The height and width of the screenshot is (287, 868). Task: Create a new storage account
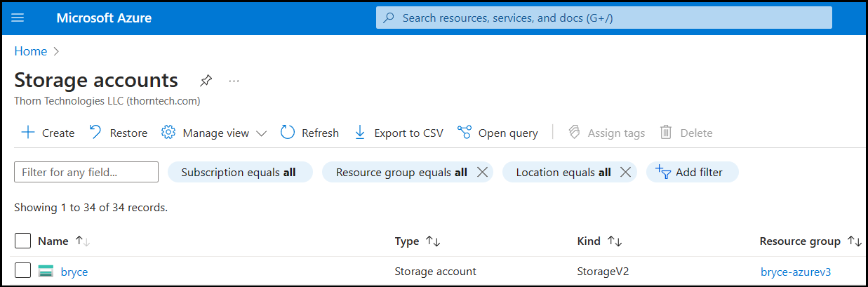click(48, 133)
